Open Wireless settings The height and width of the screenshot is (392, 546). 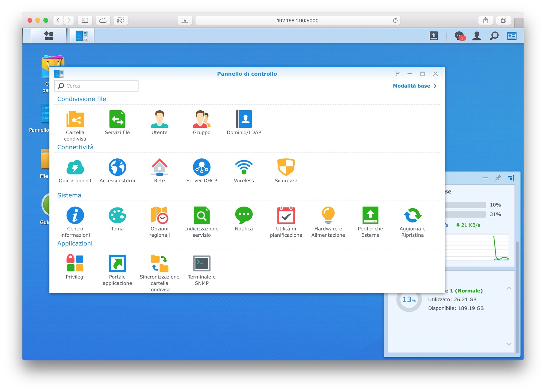pyautogui.click(x=244, y=171)
